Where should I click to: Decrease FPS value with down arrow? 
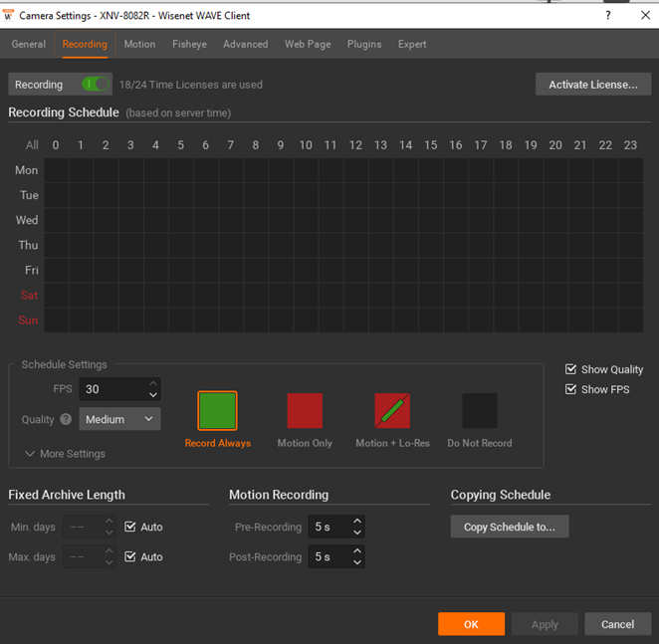click(x=153, y=395)
